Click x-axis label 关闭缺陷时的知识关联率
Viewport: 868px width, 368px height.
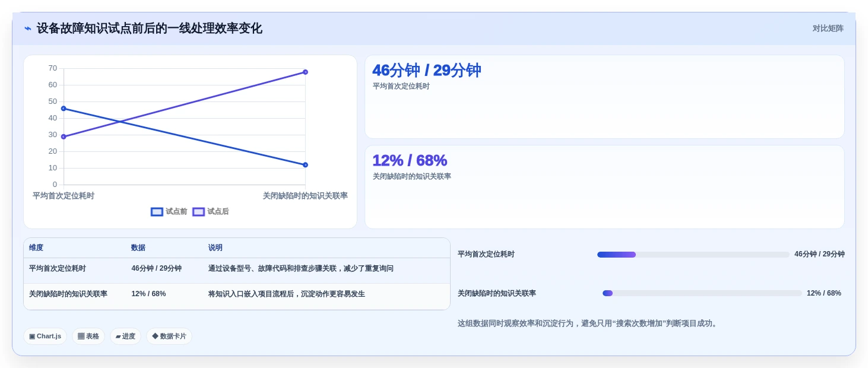click(x=305, y=196)
